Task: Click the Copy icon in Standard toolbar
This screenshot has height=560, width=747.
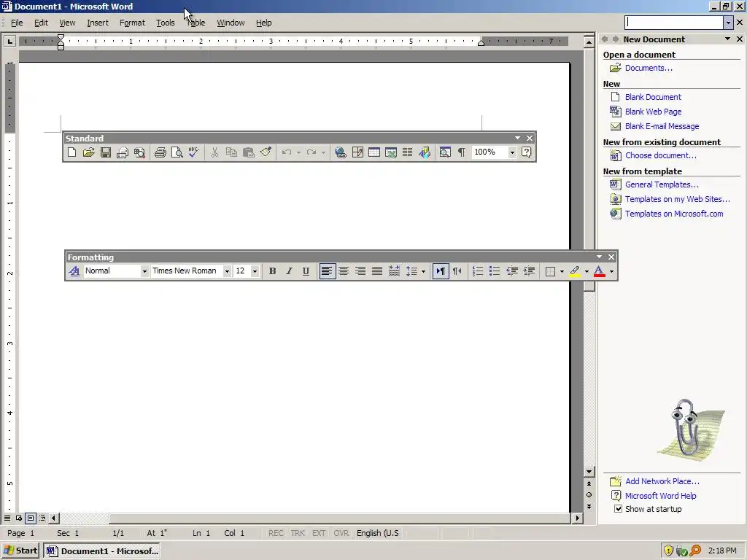Action: click(231, 152)
